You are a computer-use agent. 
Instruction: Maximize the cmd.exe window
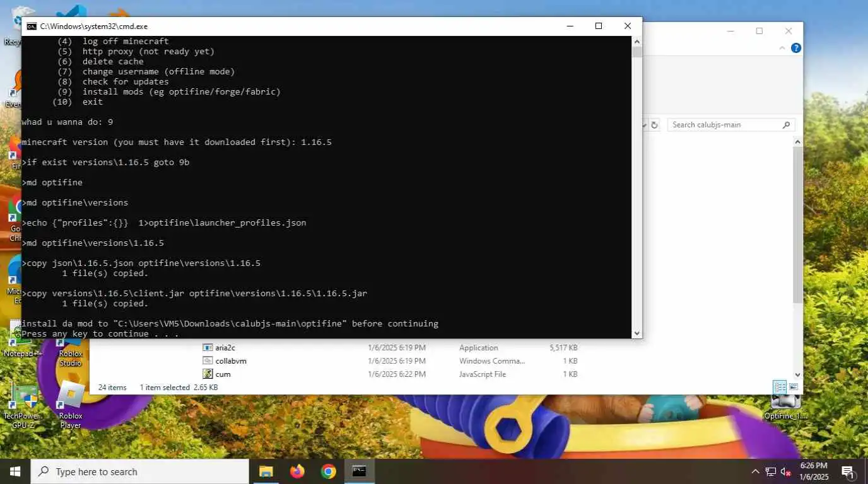point(599,26)
